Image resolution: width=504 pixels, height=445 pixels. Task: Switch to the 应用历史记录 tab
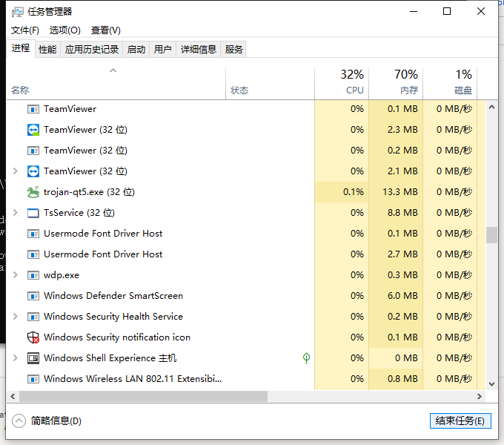pyautogui.click(x=92, y=50)
